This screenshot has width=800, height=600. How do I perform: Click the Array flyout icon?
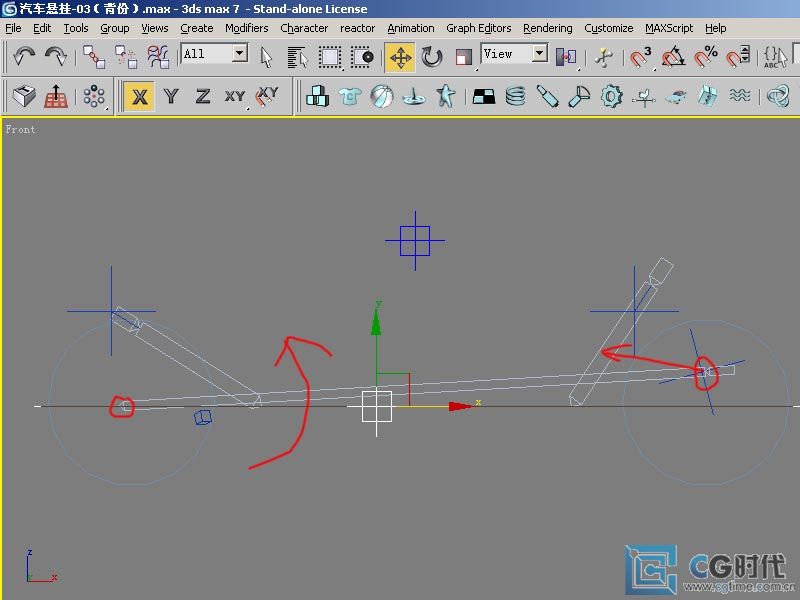(94, 96)
